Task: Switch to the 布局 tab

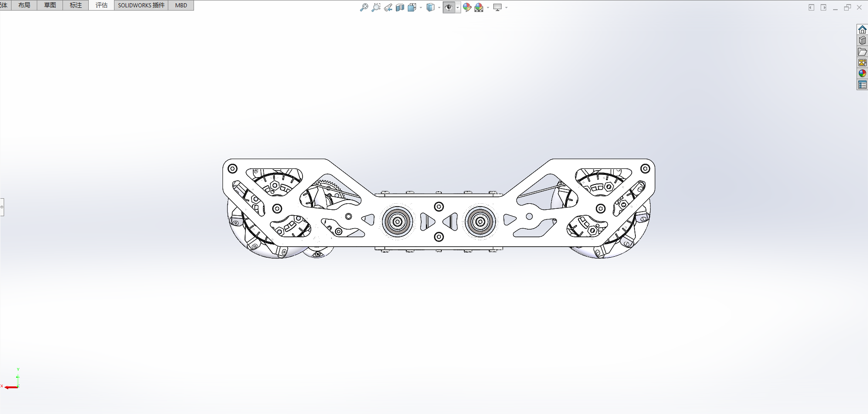Action: click(x=24, y=5)
